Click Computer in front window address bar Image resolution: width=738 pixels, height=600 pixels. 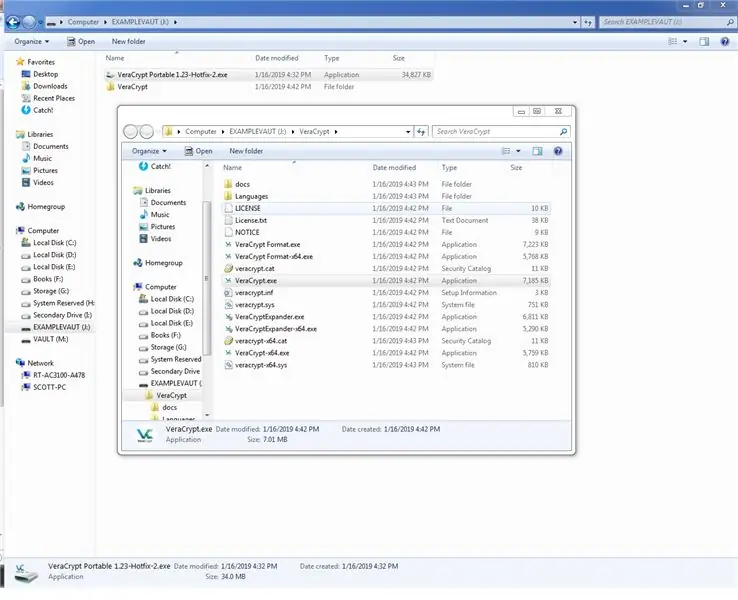pos(201,132)
